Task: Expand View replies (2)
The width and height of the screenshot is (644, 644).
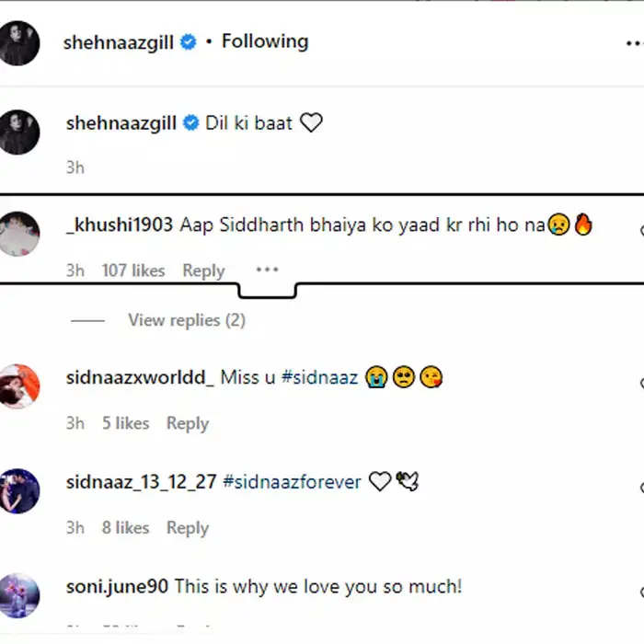Action: 187,320
